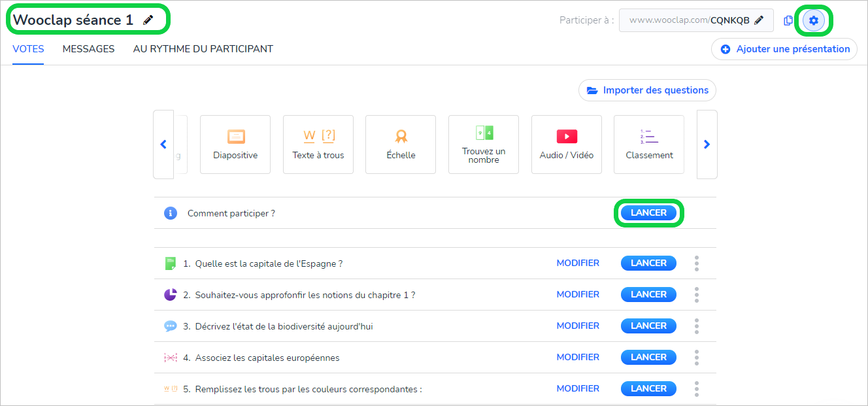Click the text Quelle est la capitale de l'Espagne ?
The width and height of the screenshot is (868, 406).
269,264
